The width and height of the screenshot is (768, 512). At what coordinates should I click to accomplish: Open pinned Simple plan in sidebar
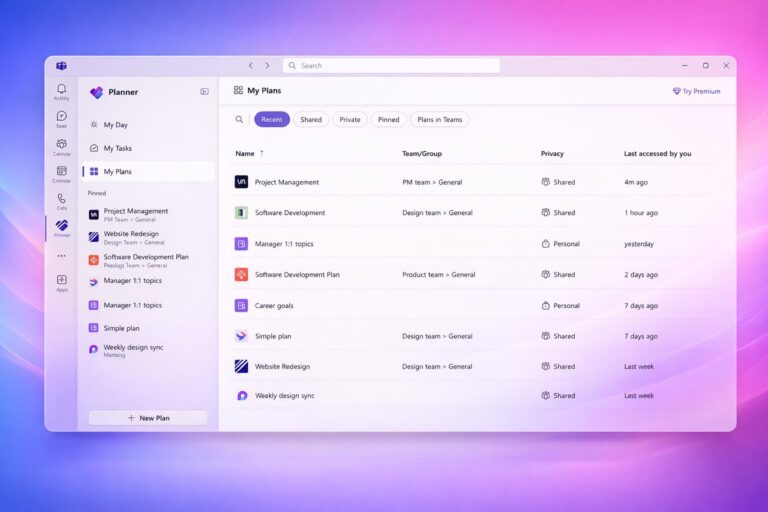[148, 328]
